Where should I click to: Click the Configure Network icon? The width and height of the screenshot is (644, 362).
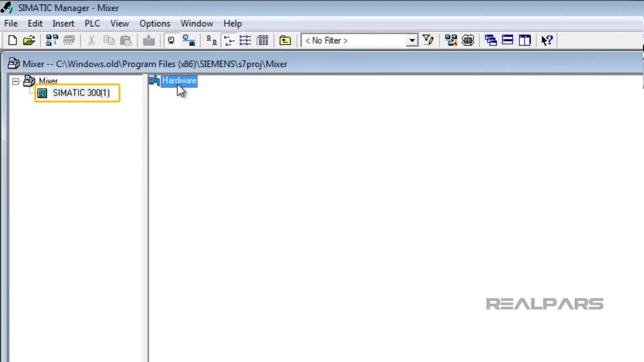tap(189, 41)
